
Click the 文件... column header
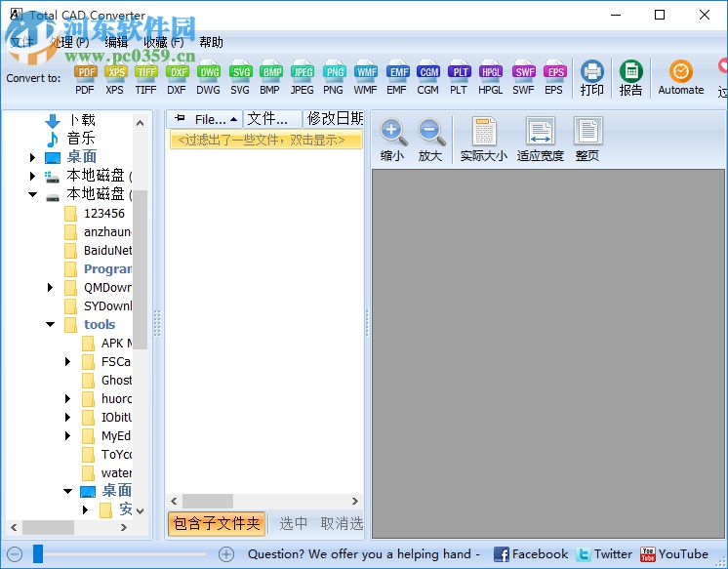(x=273, y=119)
